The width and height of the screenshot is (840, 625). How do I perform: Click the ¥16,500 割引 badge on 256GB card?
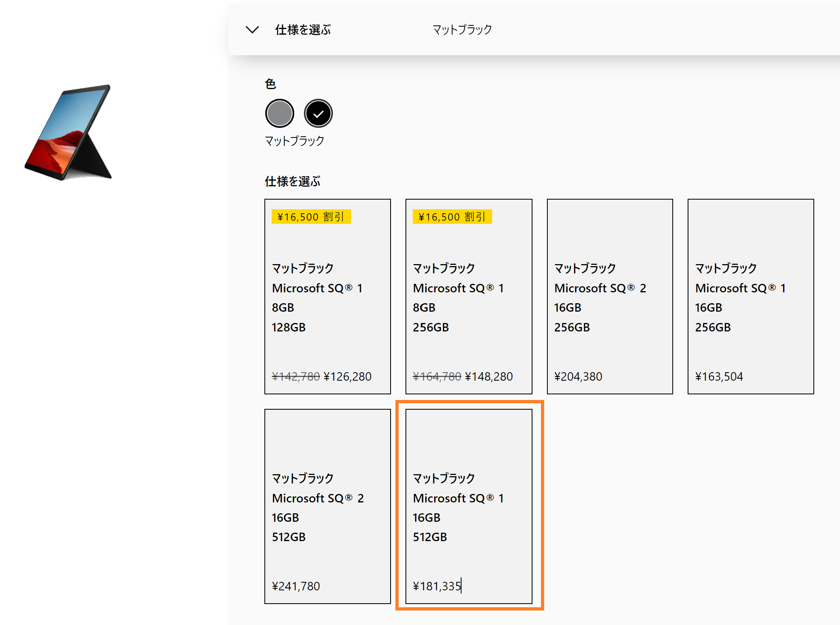pyautogui.click(x=452, y=217)
